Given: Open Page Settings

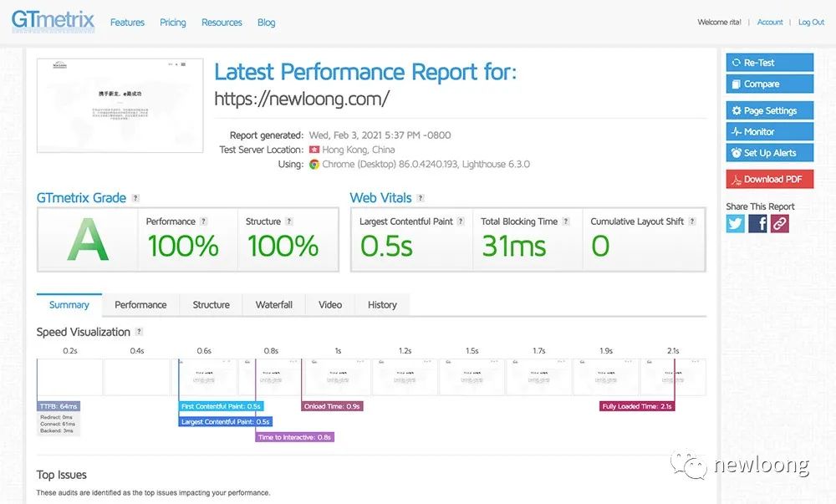Looking at the screenshot, I should coord(769,110).
